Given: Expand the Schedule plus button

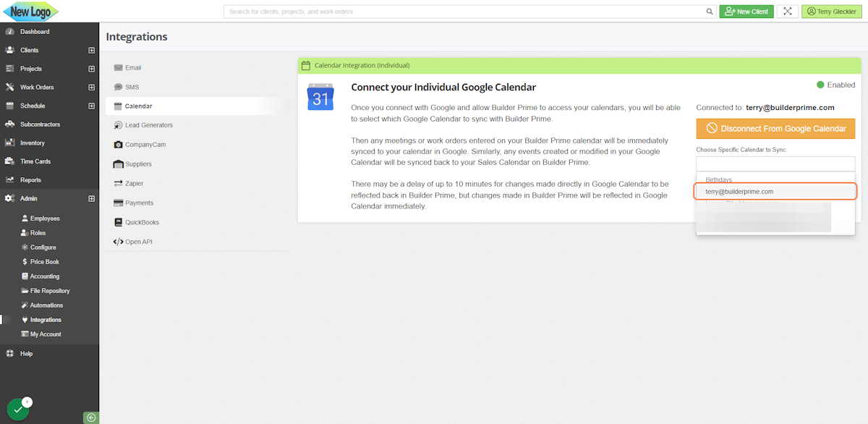Looking at the screenshot, I should point(92,106).
